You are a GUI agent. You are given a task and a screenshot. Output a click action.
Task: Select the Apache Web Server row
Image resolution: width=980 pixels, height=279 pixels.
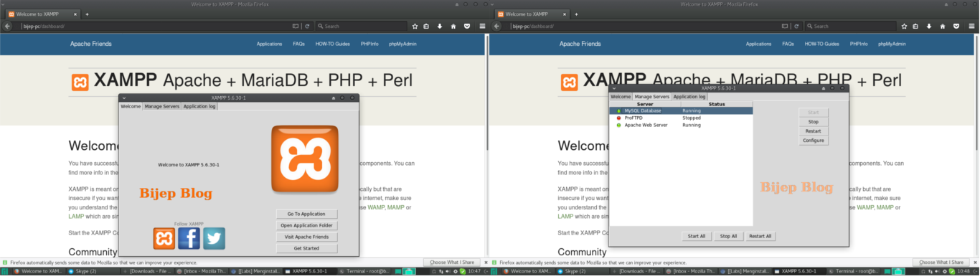(681, 125)
